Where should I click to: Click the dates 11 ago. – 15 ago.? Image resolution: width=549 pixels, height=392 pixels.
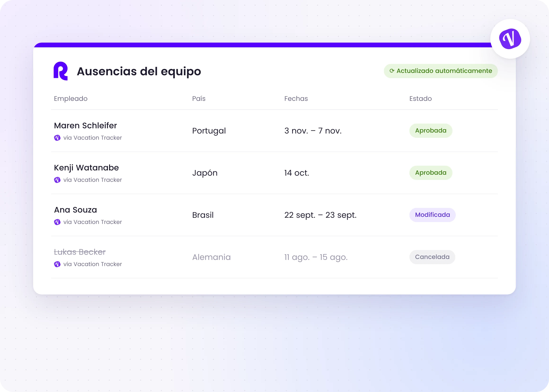pyautogui.click(x=316, y=258)
